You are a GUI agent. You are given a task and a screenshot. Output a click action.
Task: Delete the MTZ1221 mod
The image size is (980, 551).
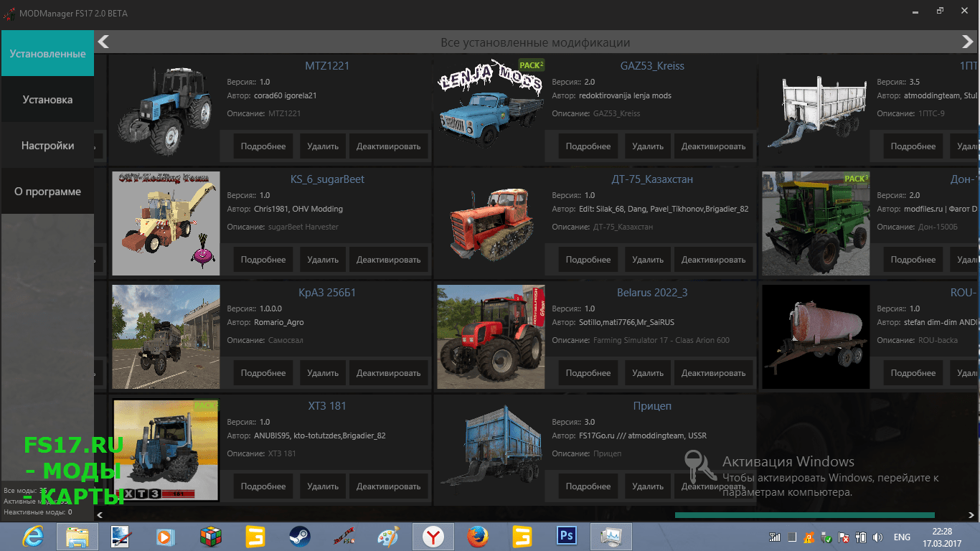323,146
